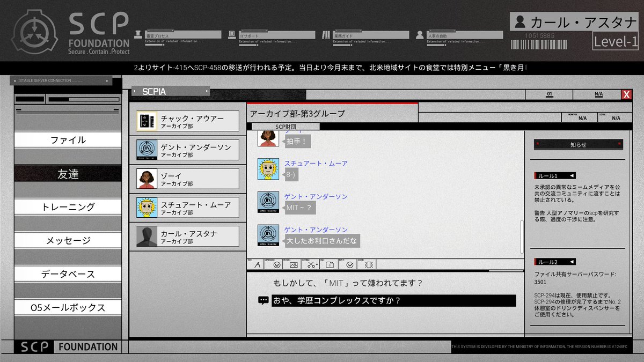Click ゾーイ's avatar in friends list
The height and width of the screenshot is (362, 644).
147,179
